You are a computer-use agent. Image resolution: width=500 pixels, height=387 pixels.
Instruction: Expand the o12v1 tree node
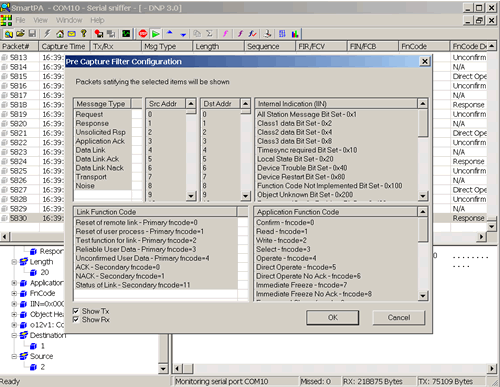14,325
